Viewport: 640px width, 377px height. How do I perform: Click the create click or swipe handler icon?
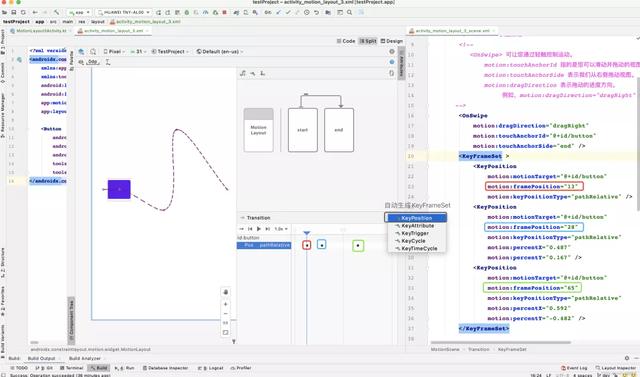[x=262, y=73]
